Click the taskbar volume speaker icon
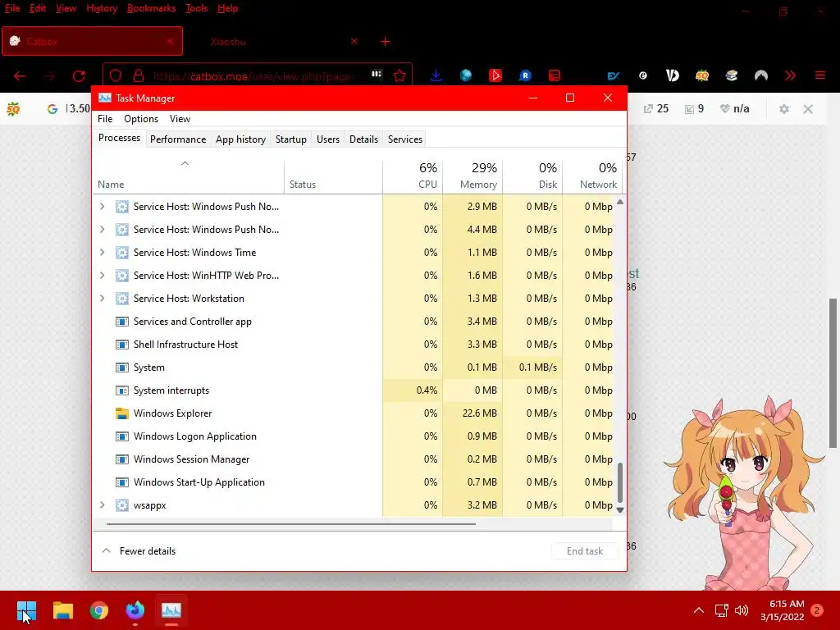This screenshot has height=630, width=840. click(742, 610)
